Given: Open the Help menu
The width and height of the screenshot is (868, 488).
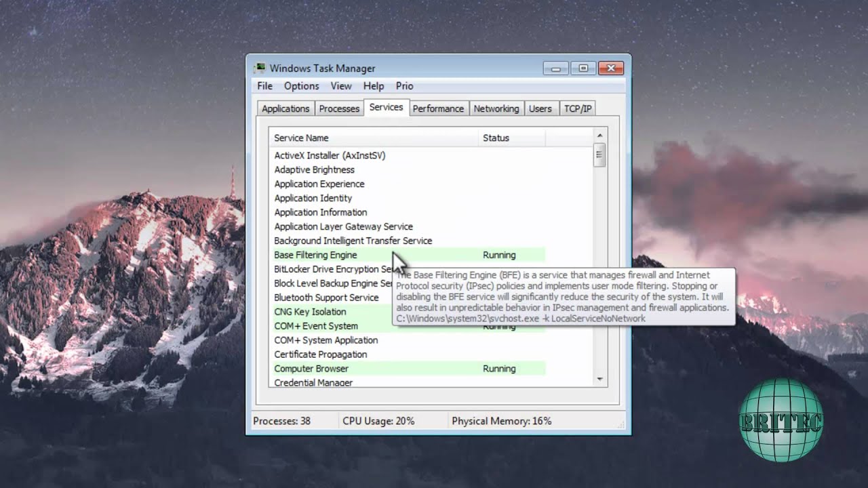Looking at the screenshot, I should tap(373, 86).
